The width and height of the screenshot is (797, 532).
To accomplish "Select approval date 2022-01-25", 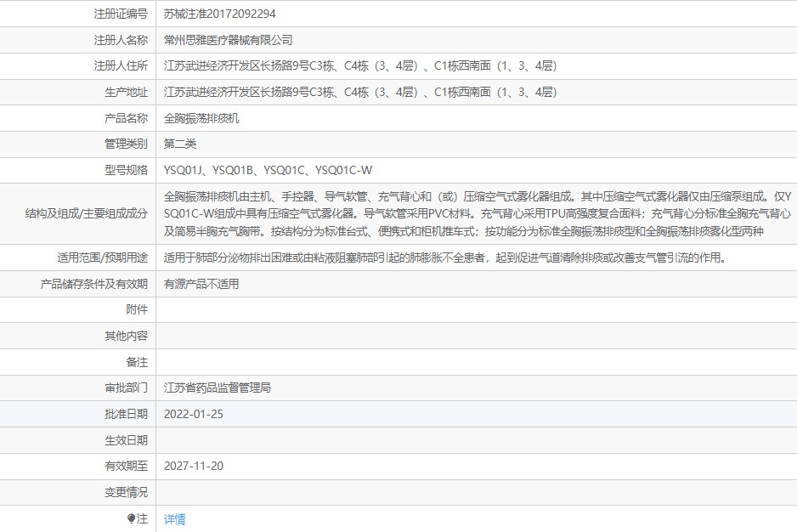I will point(194,414).
